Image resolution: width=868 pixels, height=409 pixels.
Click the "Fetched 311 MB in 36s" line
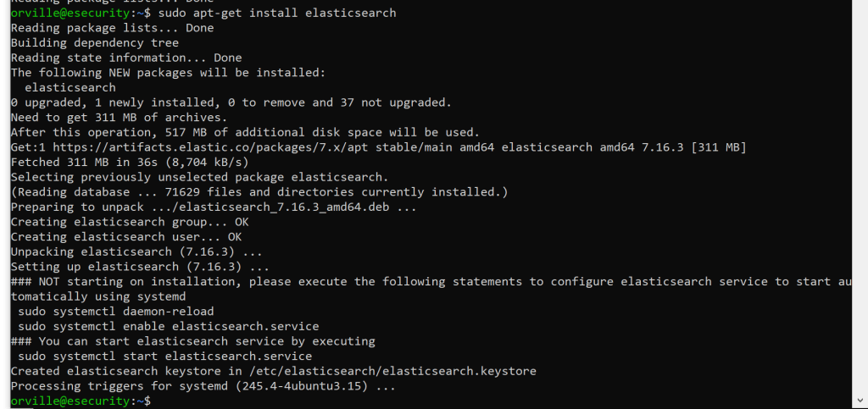129,162
